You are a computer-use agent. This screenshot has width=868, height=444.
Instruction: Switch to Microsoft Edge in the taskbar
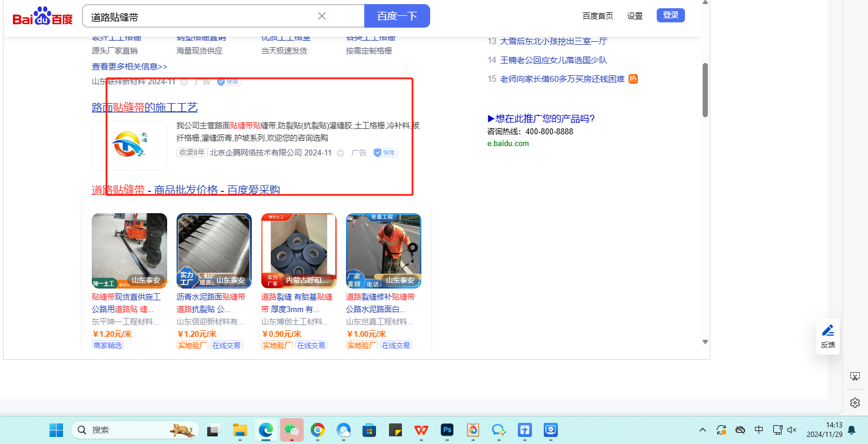click(x=265, y=430)
